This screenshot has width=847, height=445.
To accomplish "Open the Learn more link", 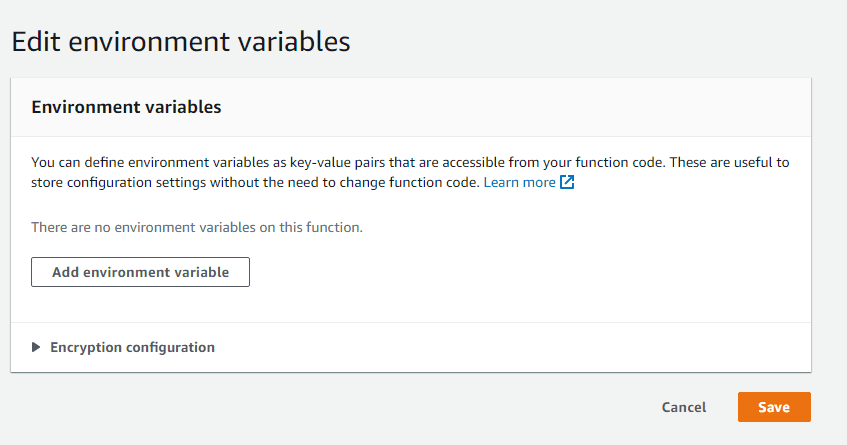I will tap(520, 183).
